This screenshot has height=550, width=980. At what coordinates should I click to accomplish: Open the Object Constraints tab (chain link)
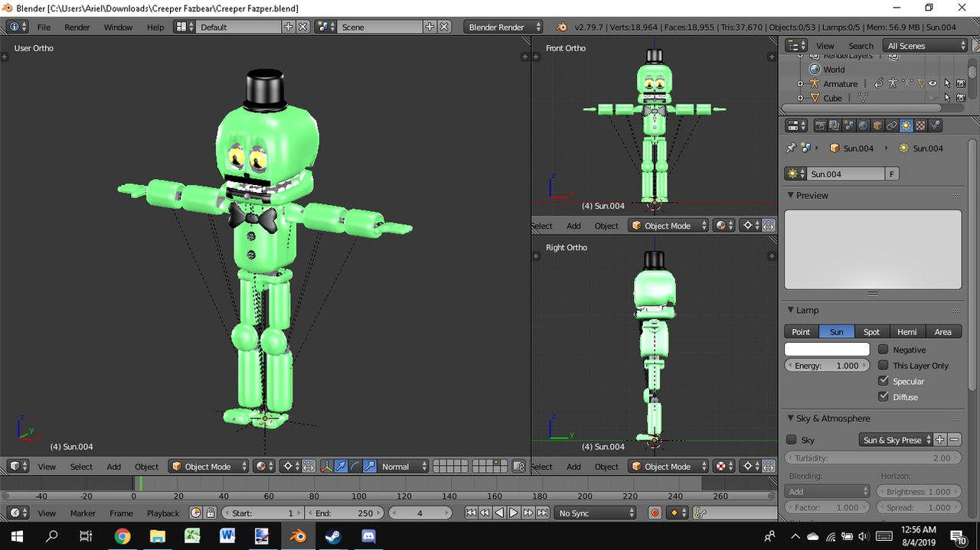click(x=892, y=125)
